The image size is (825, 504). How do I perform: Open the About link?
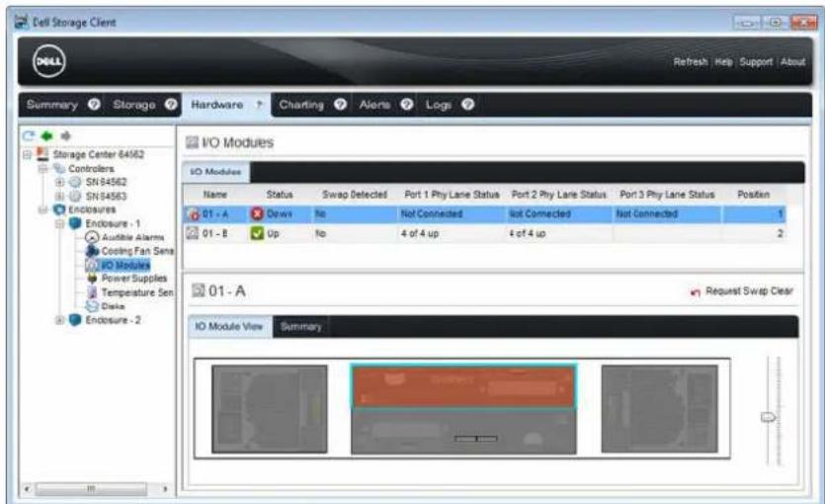pos(793,62)
